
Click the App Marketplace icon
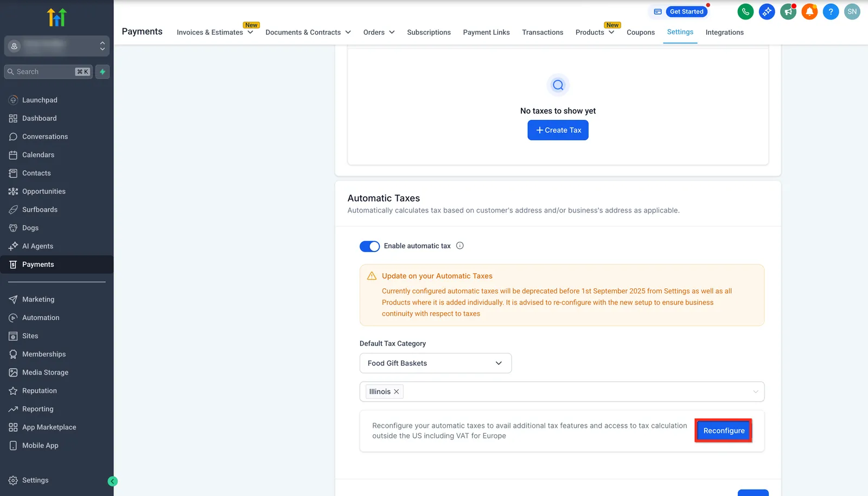13,427
